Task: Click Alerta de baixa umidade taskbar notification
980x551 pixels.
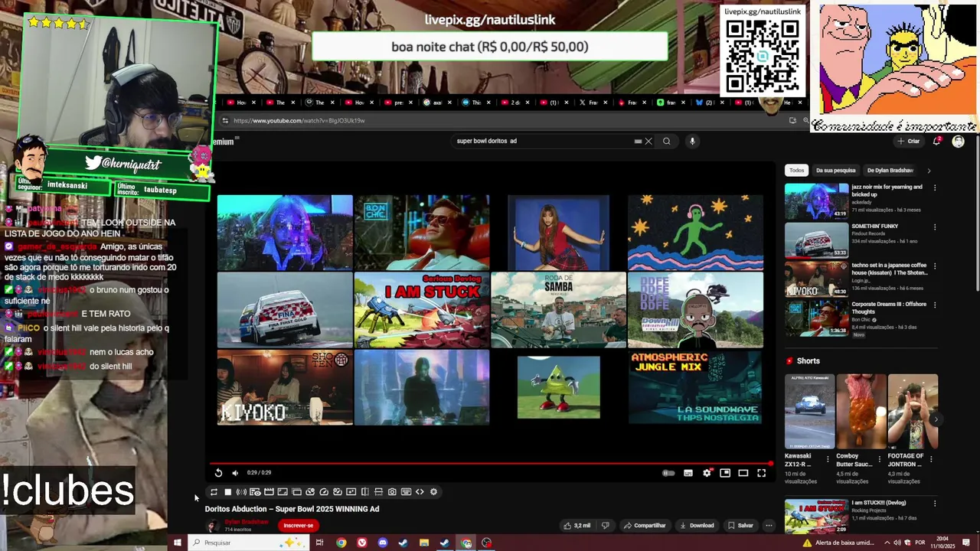Action: (838, 543)
